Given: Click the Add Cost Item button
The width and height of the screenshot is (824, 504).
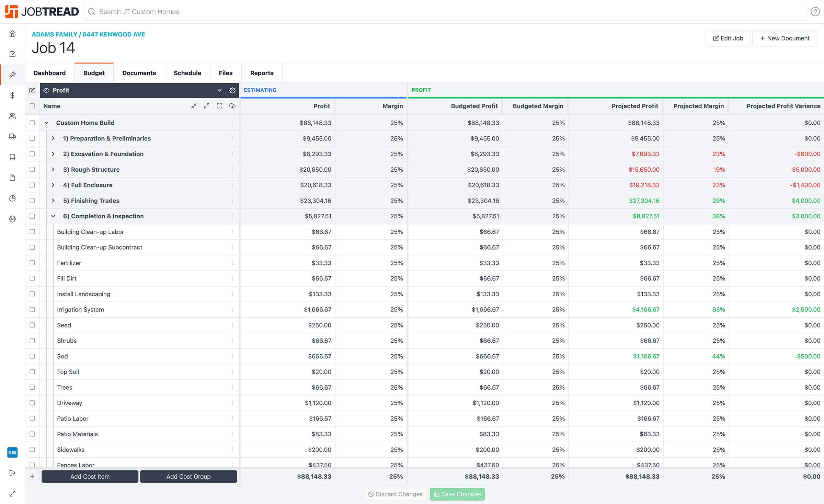Looking at the screenshot, I should point(90,477).
